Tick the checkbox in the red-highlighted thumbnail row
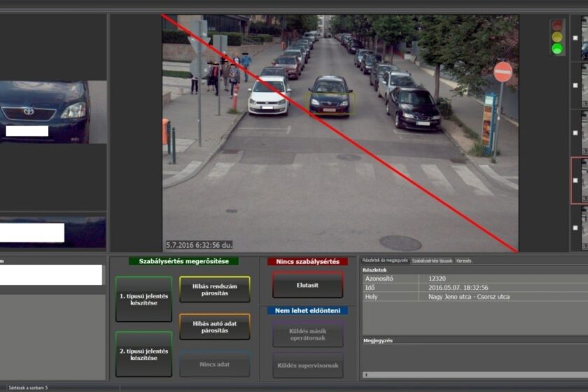The width and height of the screenshot is (588, 392). pos(575,180)
